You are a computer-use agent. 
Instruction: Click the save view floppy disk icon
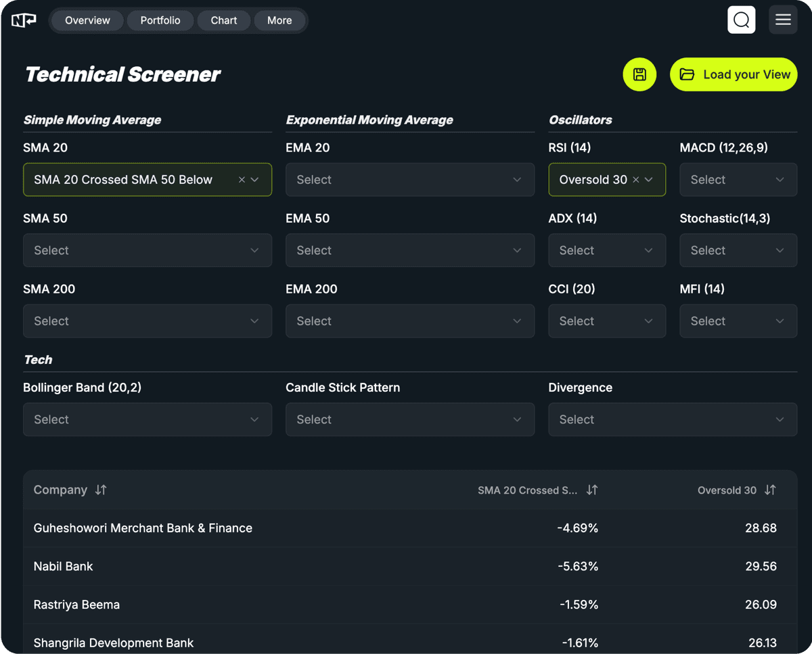coord(639,74)
